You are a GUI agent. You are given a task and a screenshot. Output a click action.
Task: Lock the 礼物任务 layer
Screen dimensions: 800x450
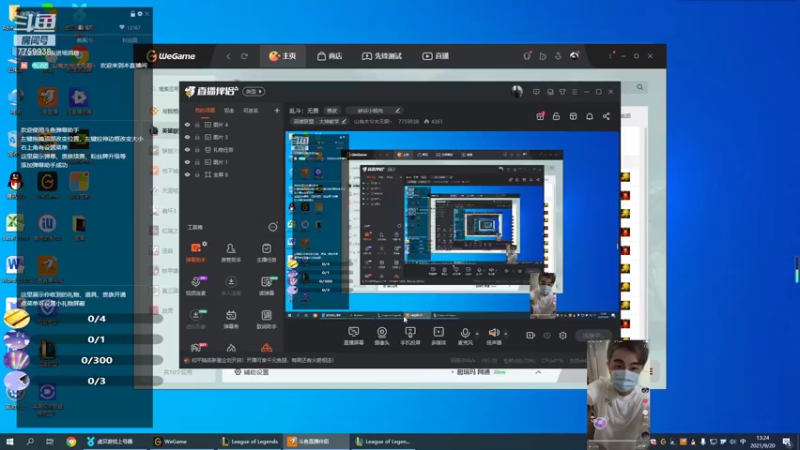pos(197,149)
